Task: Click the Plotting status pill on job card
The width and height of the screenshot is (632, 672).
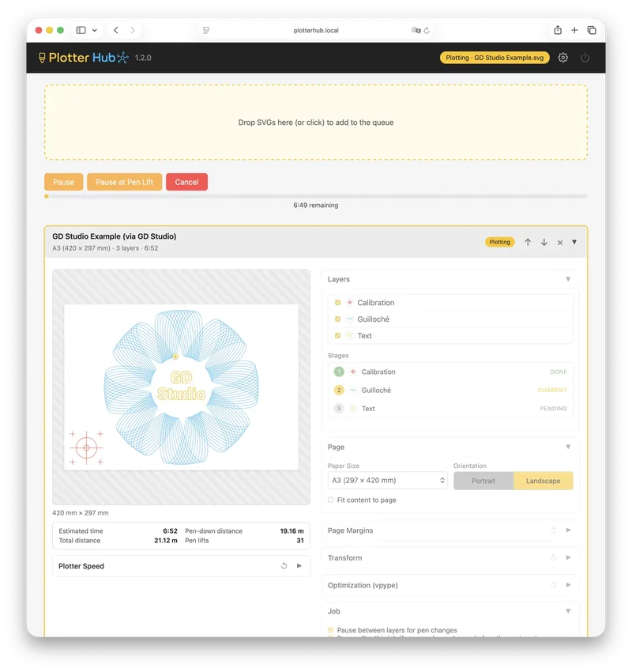Action: point(500,242)
